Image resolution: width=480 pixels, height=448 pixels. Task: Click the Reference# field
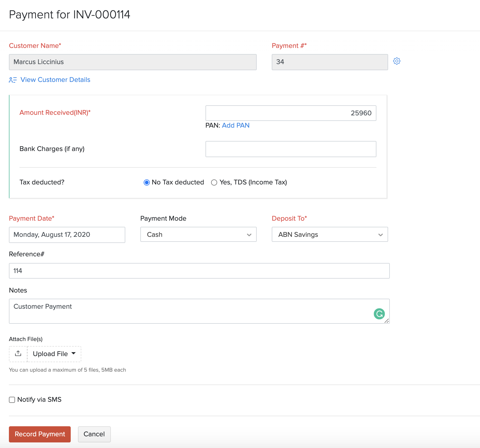199,271
